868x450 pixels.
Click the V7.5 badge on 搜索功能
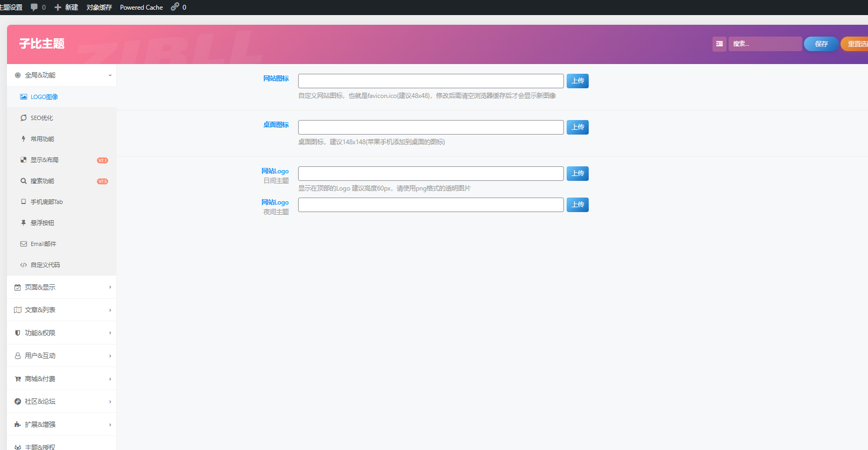coord(102,181)
